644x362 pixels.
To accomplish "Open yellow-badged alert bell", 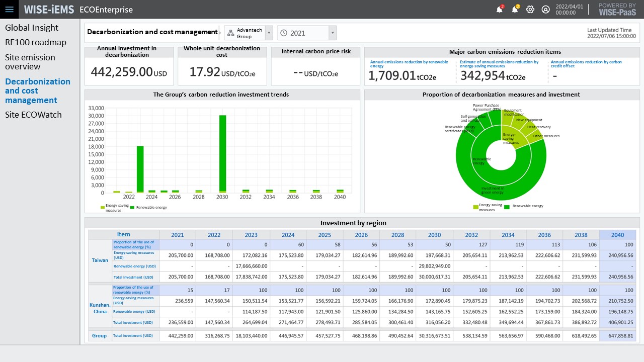I will (x=515, y=9).
